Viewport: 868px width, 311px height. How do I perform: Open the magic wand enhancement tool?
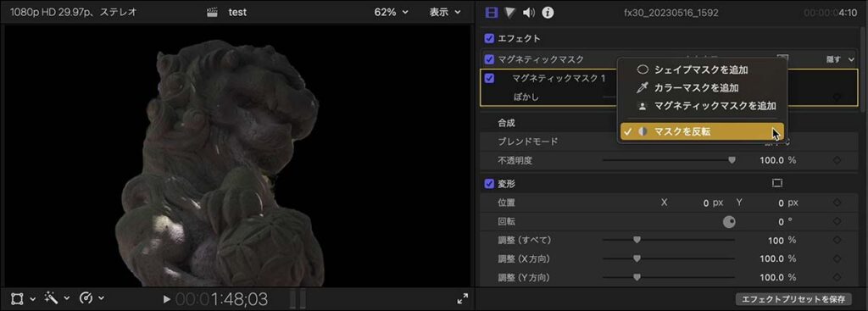(52, 299)
